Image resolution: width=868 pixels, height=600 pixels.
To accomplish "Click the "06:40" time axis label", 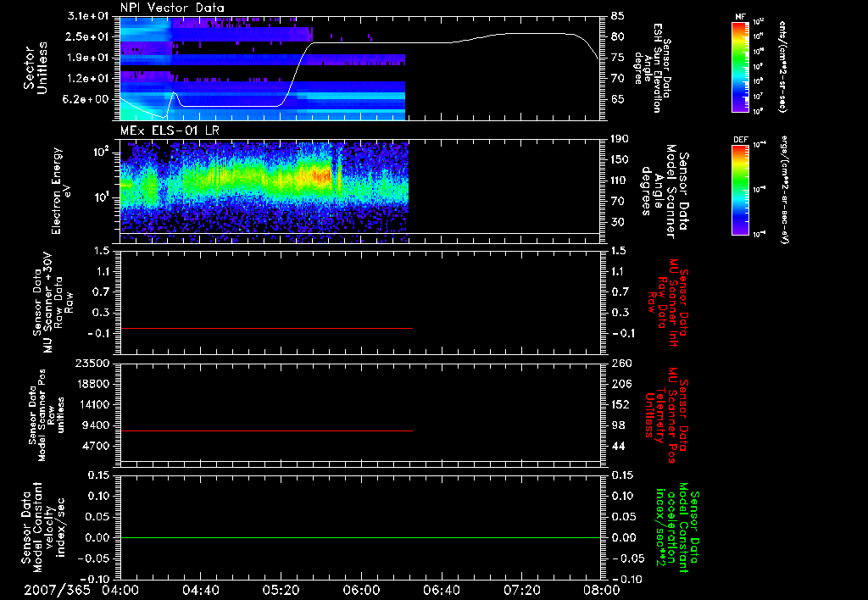I will (x=441, y=590).
